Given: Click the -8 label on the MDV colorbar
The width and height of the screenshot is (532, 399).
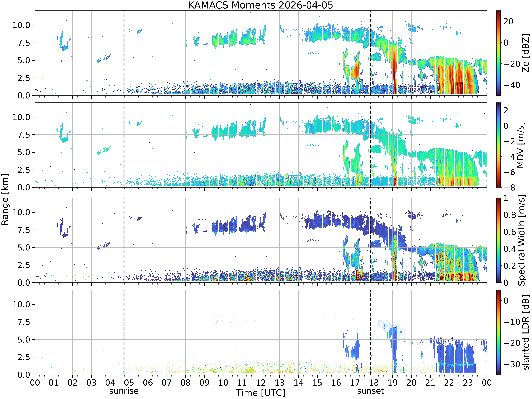Looking at the screenshot, I should (509, 187).
